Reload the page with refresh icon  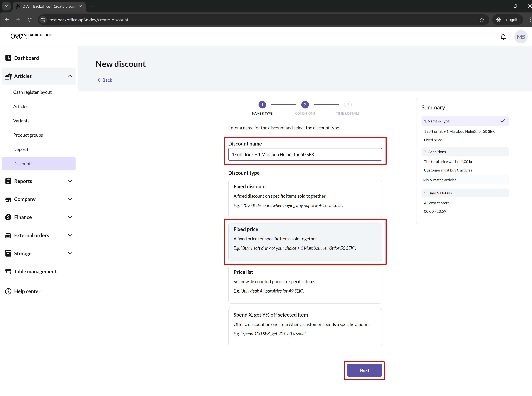coord(30,20)
